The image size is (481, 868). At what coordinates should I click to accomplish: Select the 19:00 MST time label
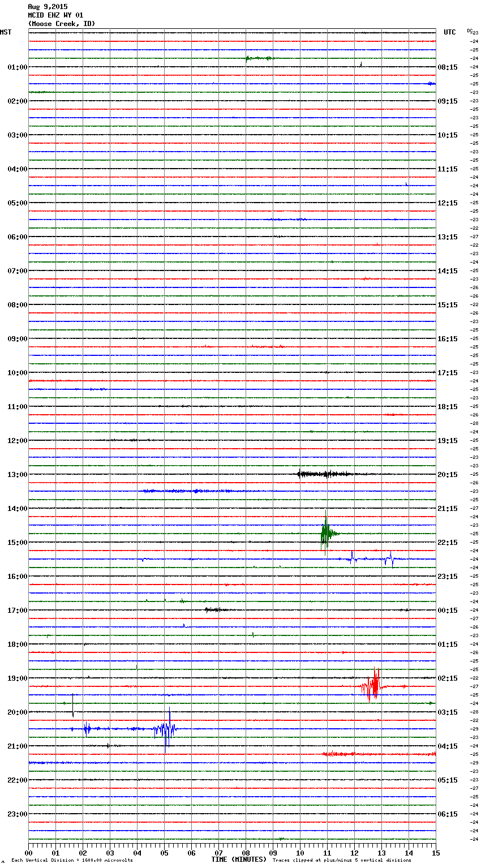(x=18, y=678)
